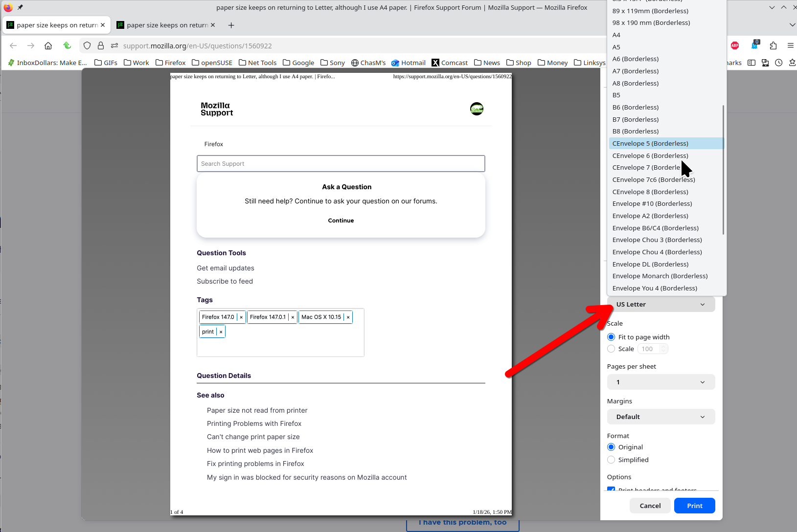Open the Hotmail bookmark
The height and width of the screenshot is (532, 797).
[x=409, y=63]
